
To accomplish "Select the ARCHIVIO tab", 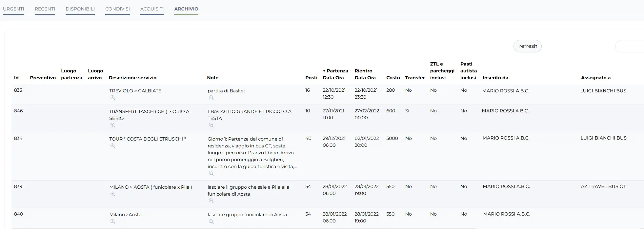I will (x=186, y=9).
